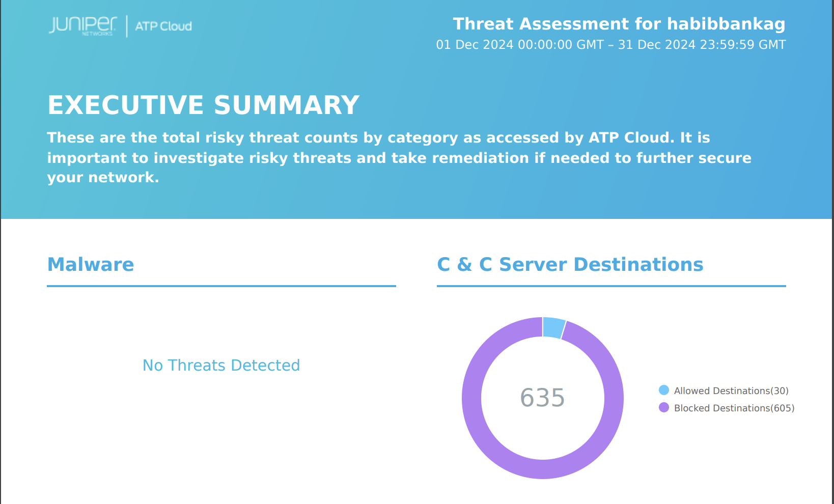Select the Blocked Destinations(605) legend label
Image resolution: width=834 pixels, height=504 pixels.
coord(734,408)
